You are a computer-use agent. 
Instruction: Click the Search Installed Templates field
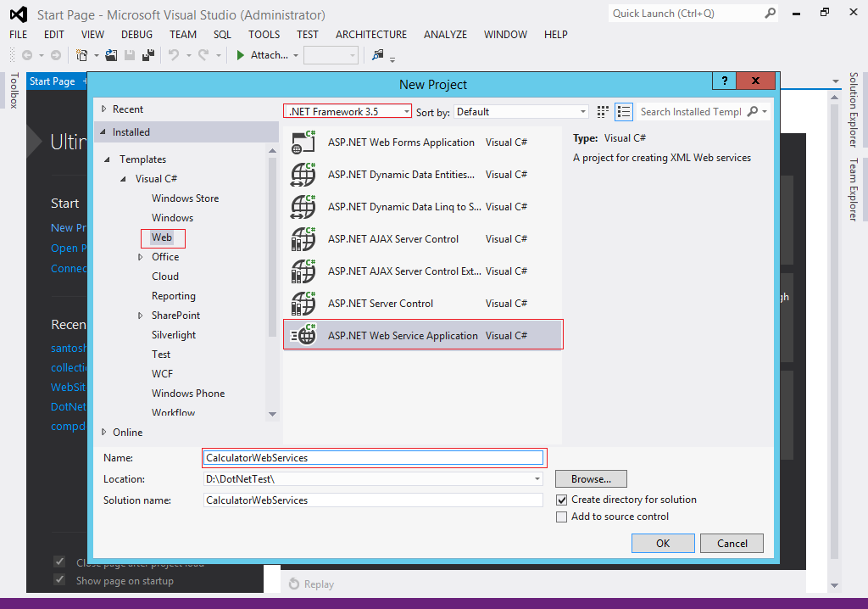tap(690, 112)
